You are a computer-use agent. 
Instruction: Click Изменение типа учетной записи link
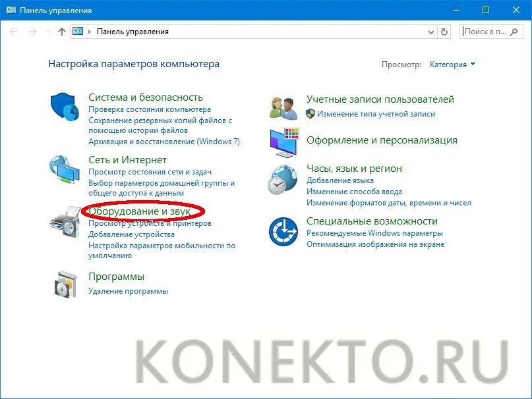376,114
